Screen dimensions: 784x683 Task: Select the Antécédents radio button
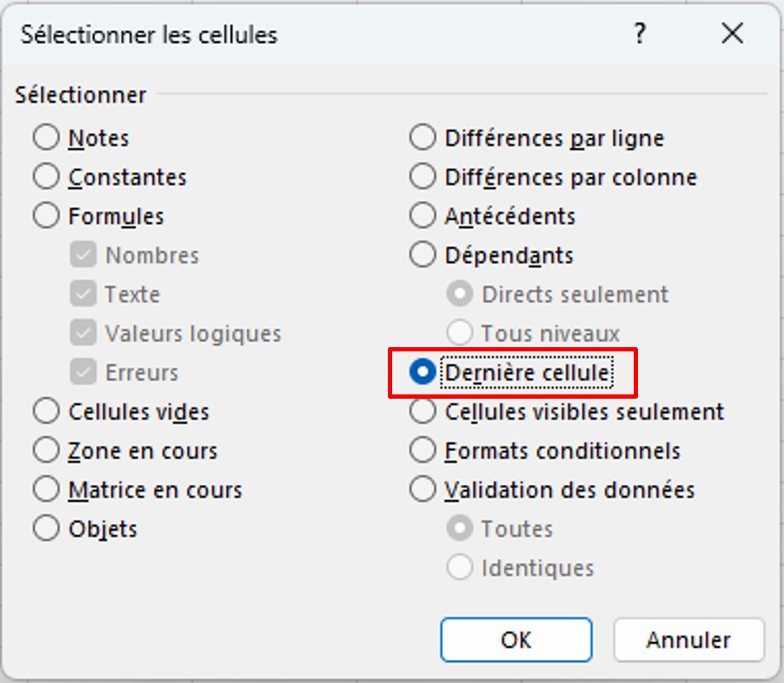(423, 215)
